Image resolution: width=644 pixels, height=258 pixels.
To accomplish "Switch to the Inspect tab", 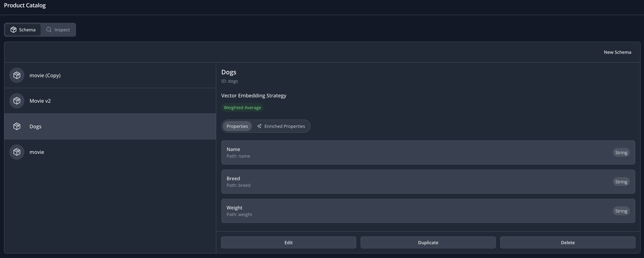I will point(58,30).
